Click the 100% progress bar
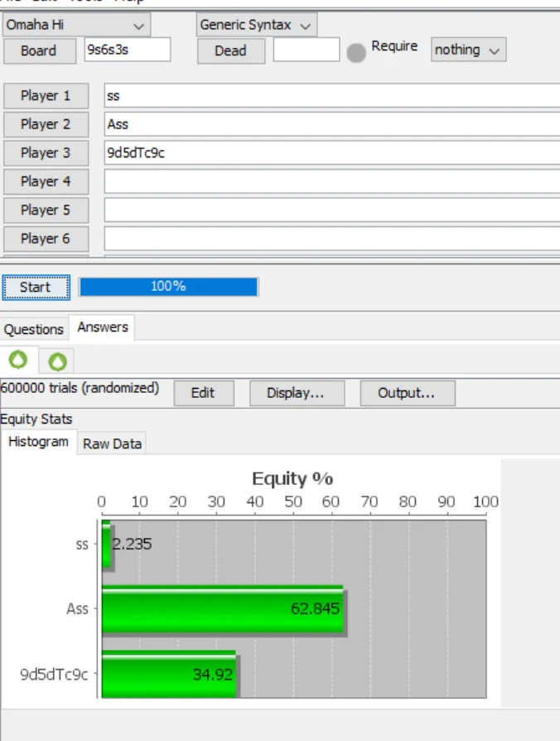Image resolution: width=560 pixels, height=741 pixels. [x=168, y=286]
